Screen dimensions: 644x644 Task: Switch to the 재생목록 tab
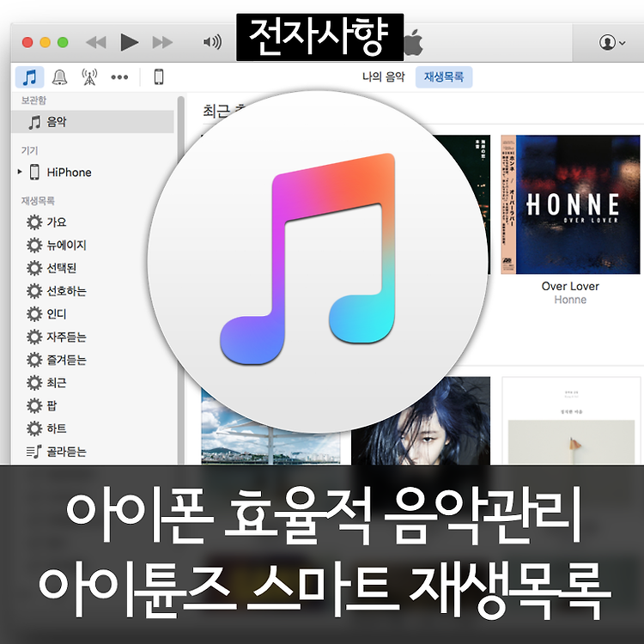(444, 76)
